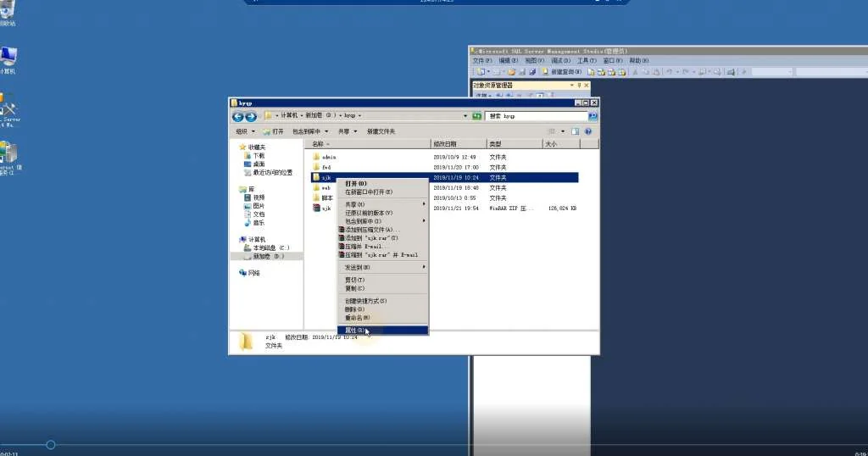Screen dimensions: 868x456
Task: Click the video progress slider handle
Action: click(x=51, y=445)
